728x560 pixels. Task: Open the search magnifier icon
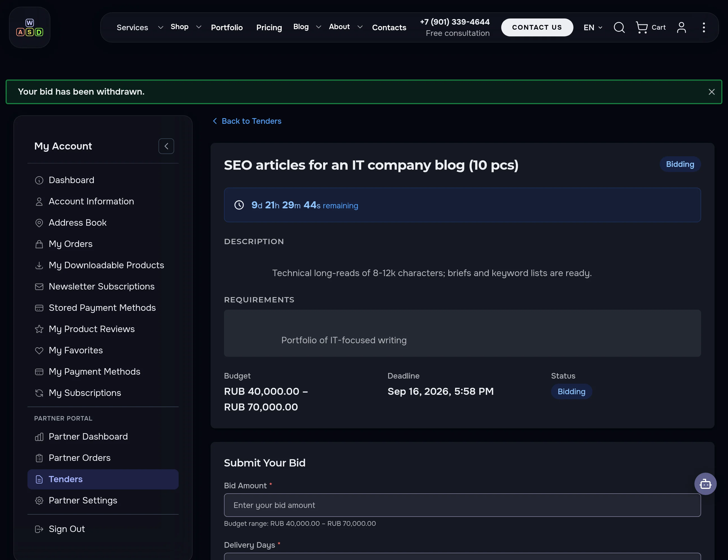619,27
